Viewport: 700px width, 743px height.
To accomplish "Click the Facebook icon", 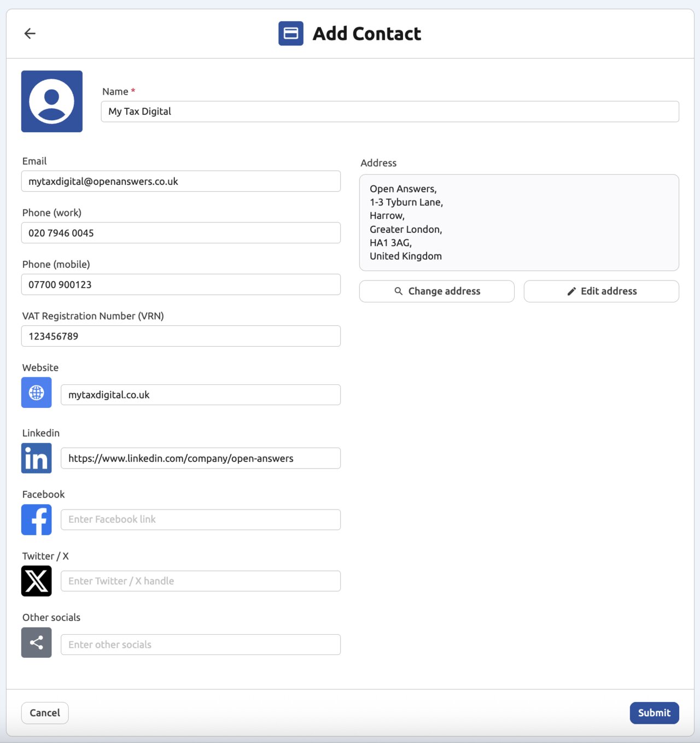I will click(x=36, y=519).
